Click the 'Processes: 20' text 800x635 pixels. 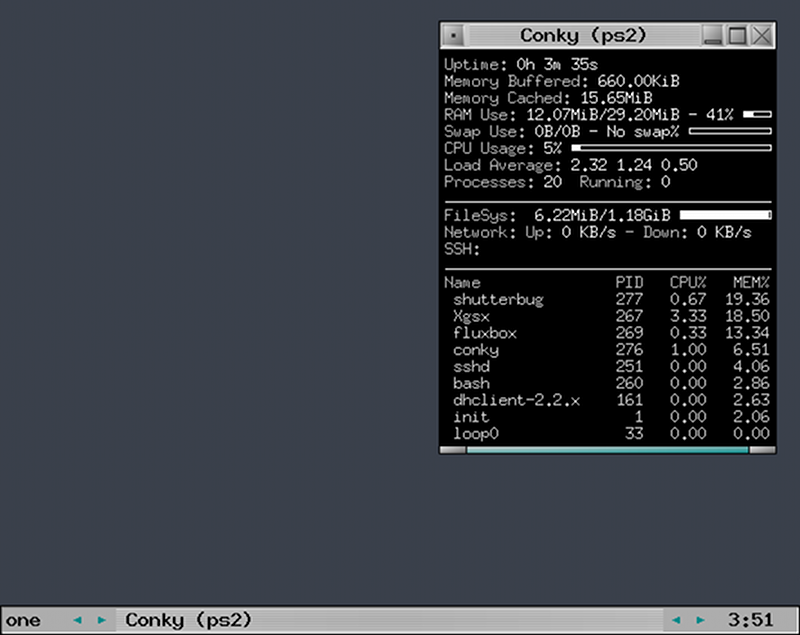pos(503,182)
